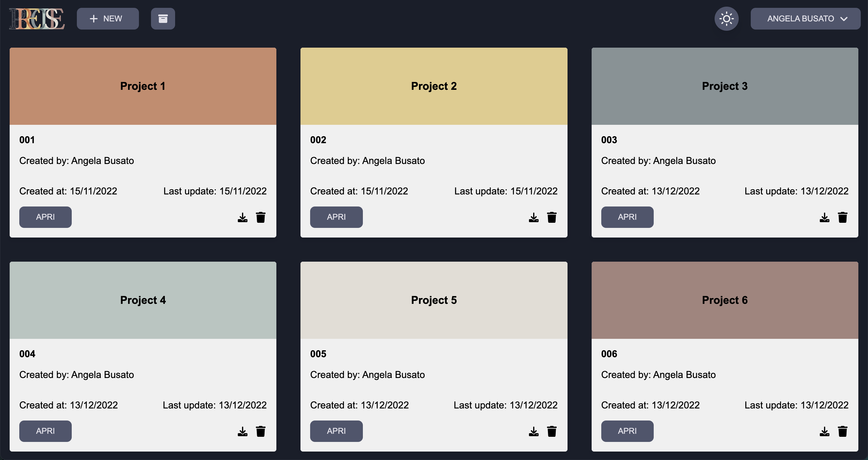Open Project 2 with APRI button
The height and width of the screenshot is (460, 868).
click(336, 217)
